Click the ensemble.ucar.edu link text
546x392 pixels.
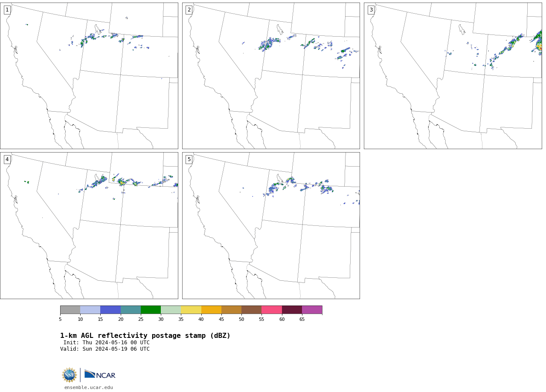89,388
